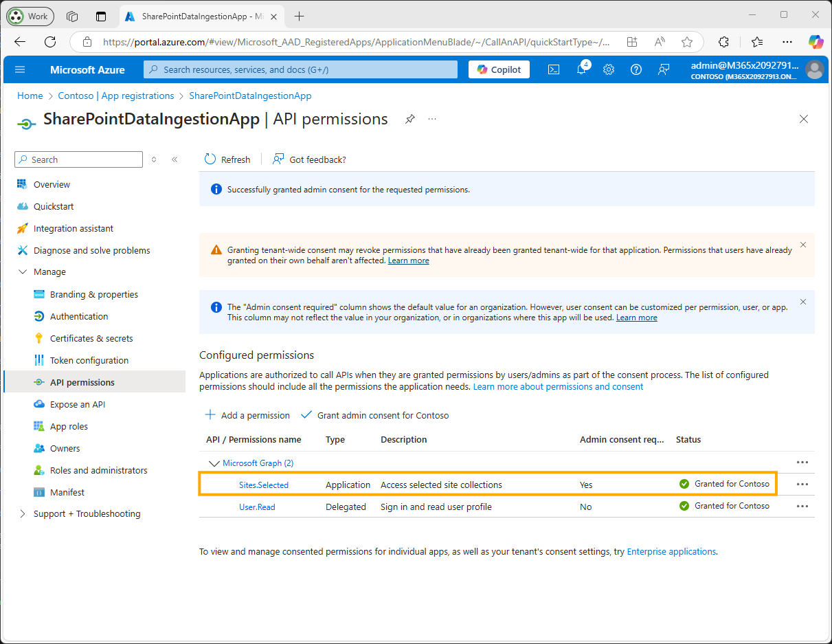Dismiss the tenant-wide consent warning banner

tap(803, 245)
